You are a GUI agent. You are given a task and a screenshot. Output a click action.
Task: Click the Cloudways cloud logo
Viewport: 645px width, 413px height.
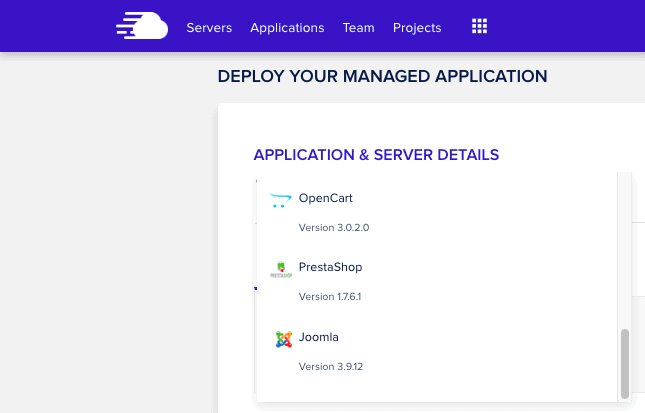coord(142,26)
